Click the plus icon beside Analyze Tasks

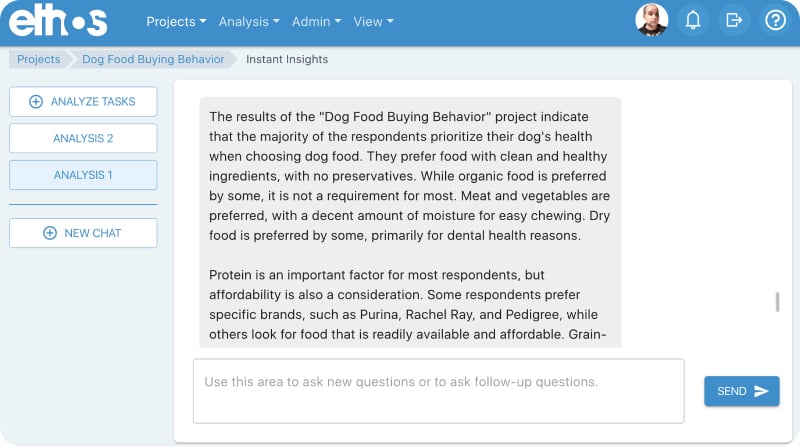tap(36, 102)
